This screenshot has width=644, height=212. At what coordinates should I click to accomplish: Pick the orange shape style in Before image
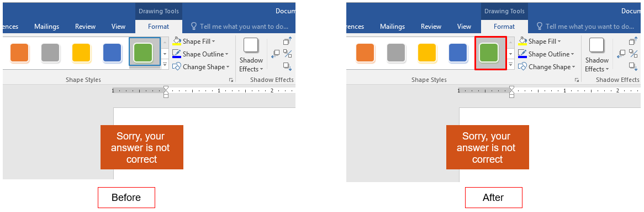pyautogui.click(x=19, y=53)
